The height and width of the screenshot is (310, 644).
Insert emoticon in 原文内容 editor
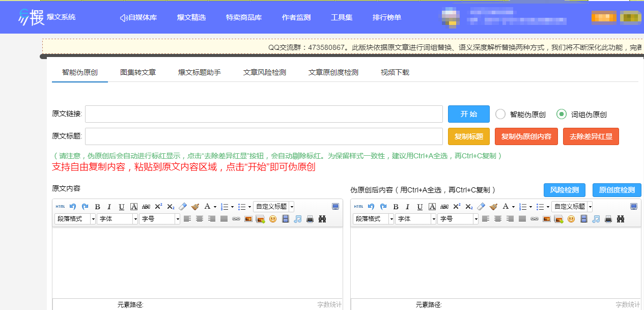(273, 219)
